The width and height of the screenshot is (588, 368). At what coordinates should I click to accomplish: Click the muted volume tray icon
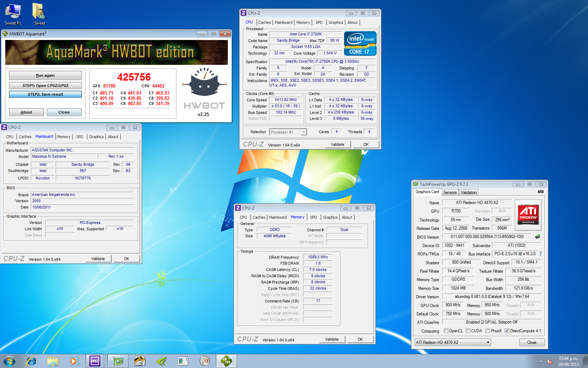coord(549,361)
